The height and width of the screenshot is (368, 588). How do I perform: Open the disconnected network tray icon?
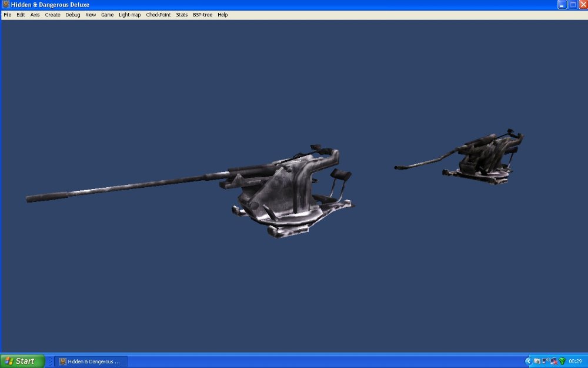553,362
